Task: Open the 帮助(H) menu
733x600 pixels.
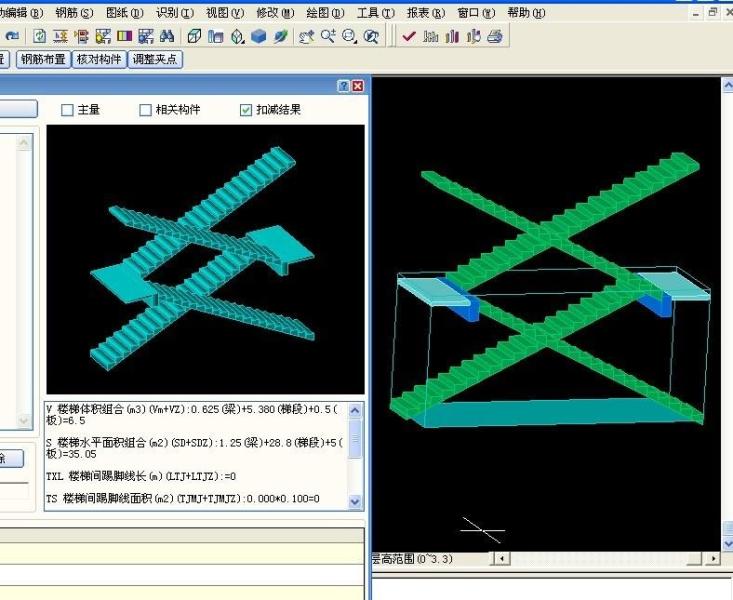Action: (x=526, y=13)
